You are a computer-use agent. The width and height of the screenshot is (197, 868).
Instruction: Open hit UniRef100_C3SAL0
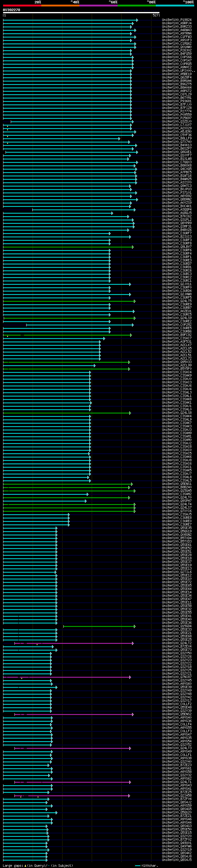(176, 409)
